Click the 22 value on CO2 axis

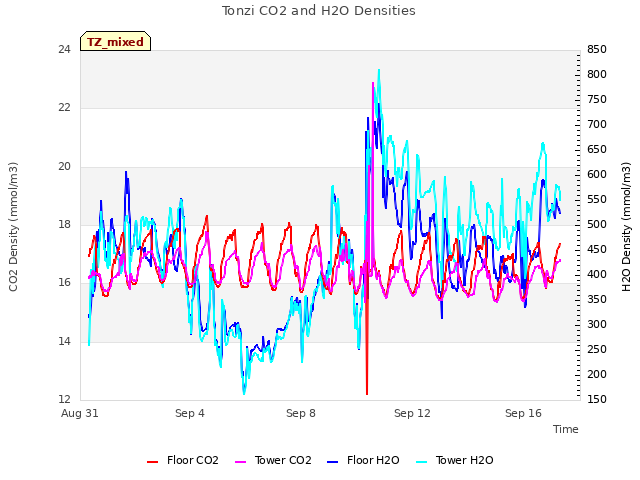pyautogui.click(x=64, y=108)
